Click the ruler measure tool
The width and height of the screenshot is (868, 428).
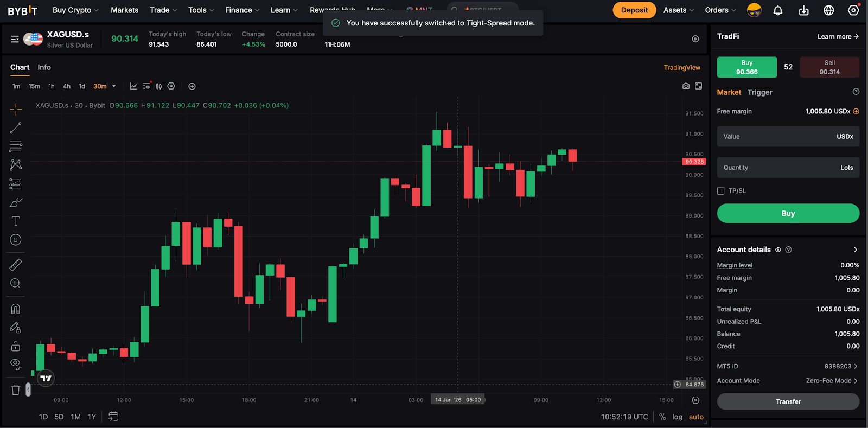[16, 265]
